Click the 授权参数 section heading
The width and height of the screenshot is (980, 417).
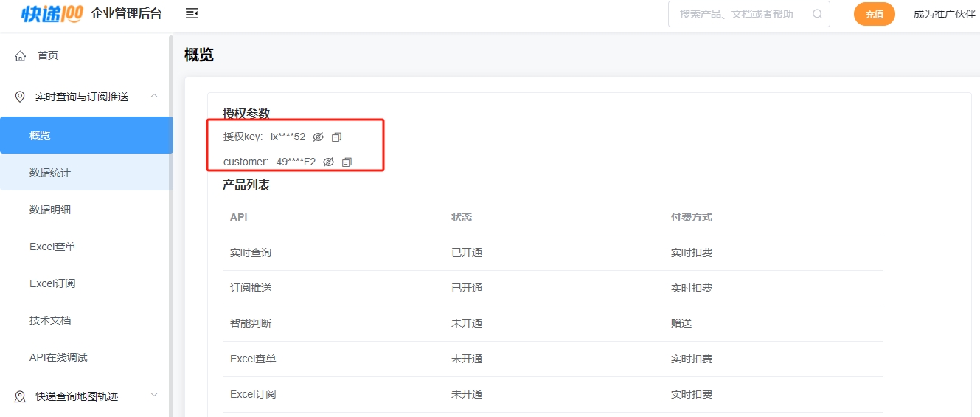[x=246, y=114]
